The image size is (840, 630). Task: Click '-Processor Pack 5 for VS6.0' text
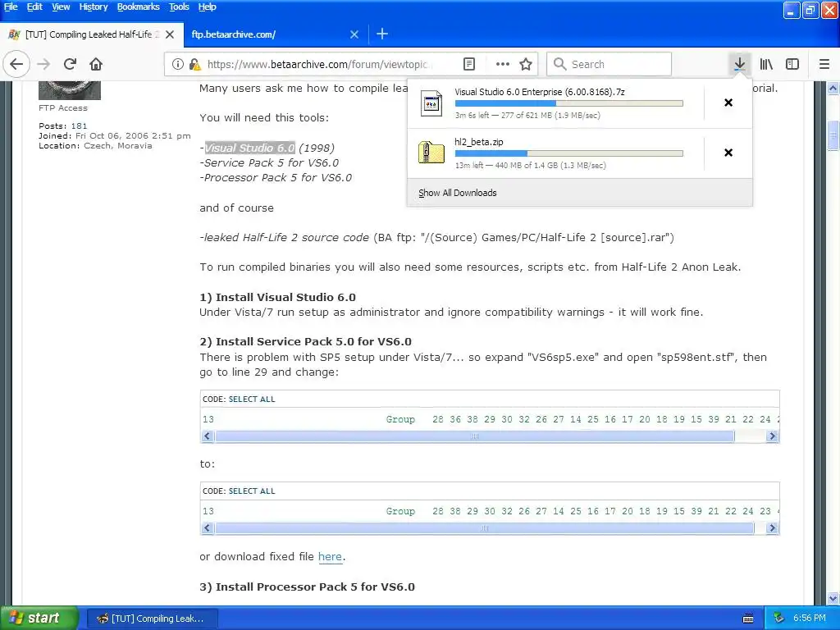276,178
